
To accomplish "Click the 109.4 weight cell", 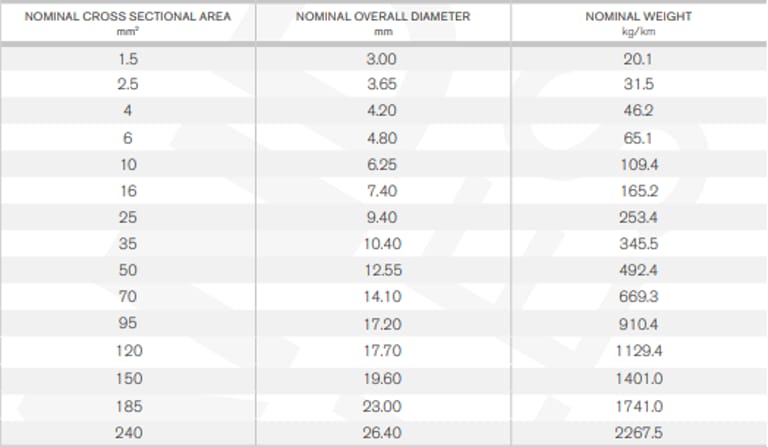I will (639, 164).
